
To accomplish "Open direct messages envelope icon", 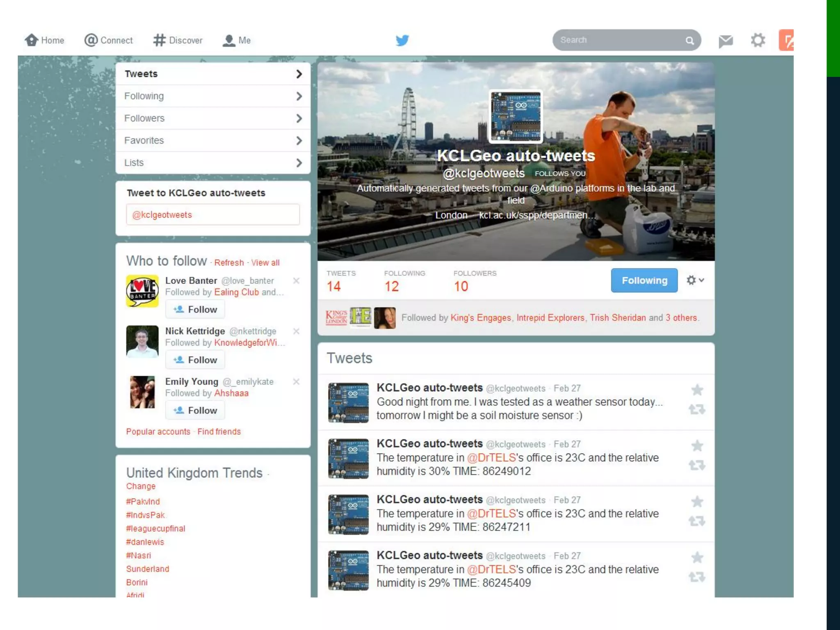I will 726,41.
